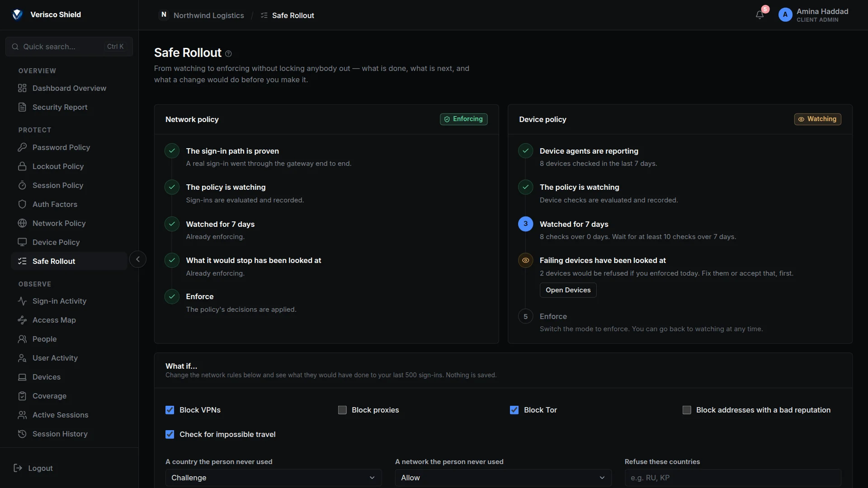Click the Sign-in Activity pulse icon
Screen dimensions: 868x488
click(22, 301)
